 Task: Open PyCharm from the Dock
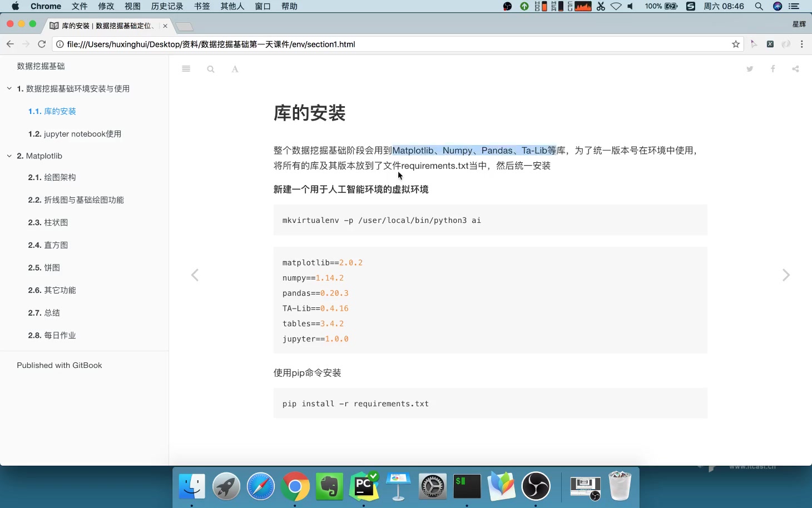(364, 486)
